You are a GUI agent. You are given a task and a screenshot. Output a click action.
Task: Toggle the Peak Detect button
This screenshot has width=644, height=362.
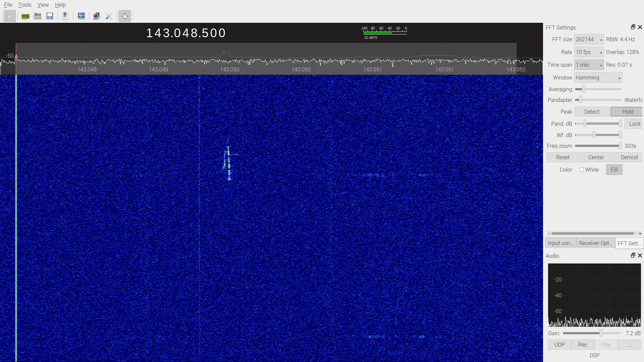tap(592, 112)
